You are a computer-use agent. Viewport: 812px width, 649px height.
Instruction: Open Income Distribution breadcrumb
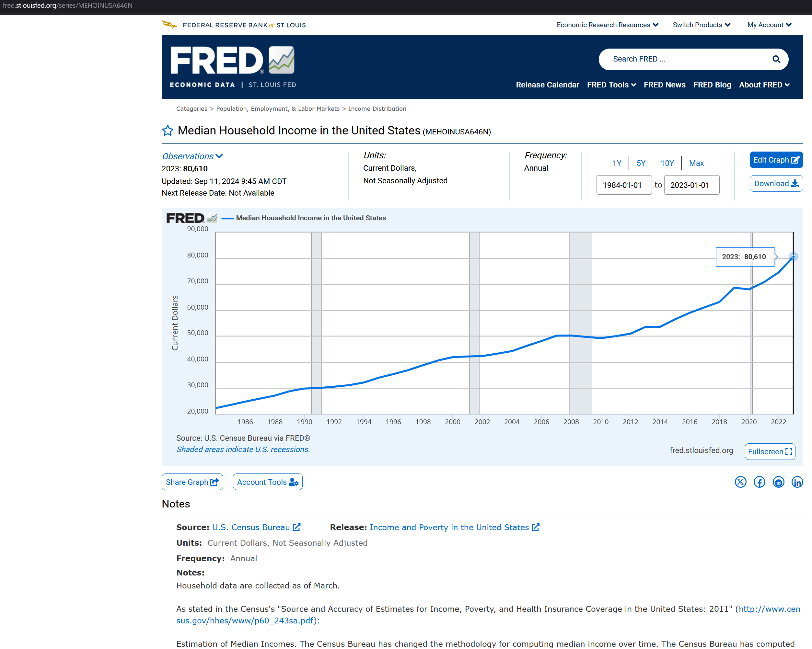point(377,109)
